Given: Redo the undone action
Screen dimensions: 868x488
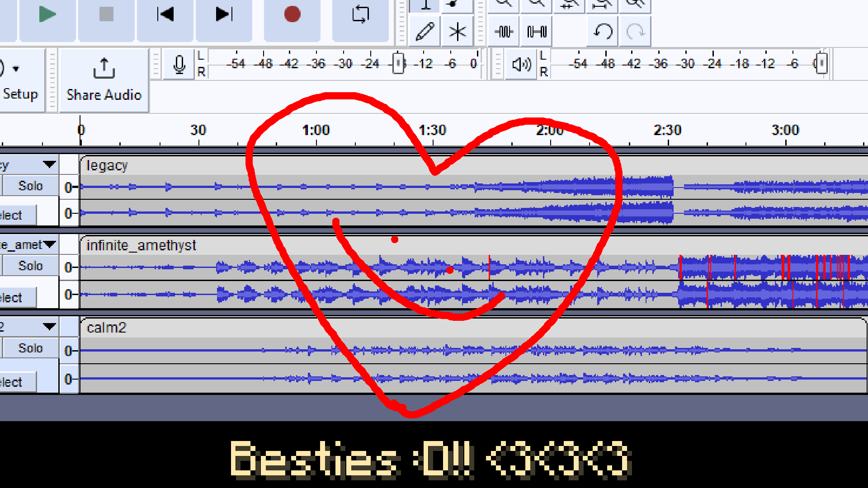Looking at the screenshot, I should [x=635, y=32].
